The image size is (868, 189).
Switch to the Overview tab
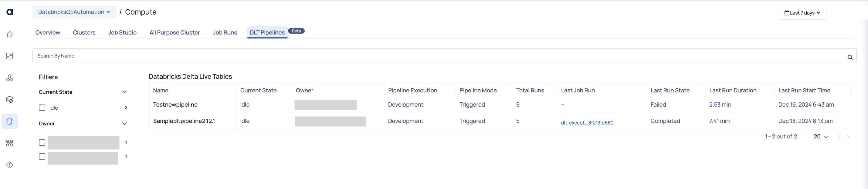coord(48,33)
